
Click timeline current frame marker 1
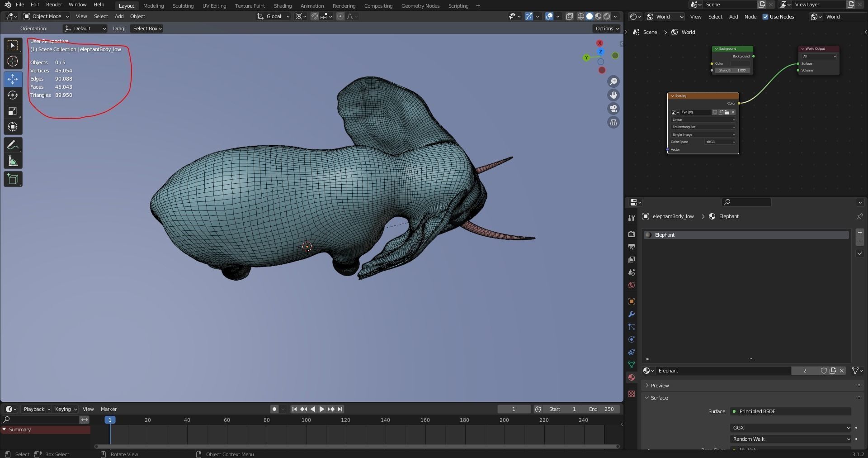[110, 420]
